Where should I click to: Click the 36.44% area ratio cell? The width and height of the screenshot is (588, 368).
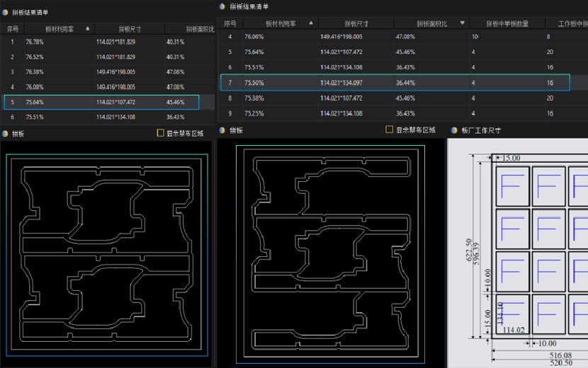405,82
